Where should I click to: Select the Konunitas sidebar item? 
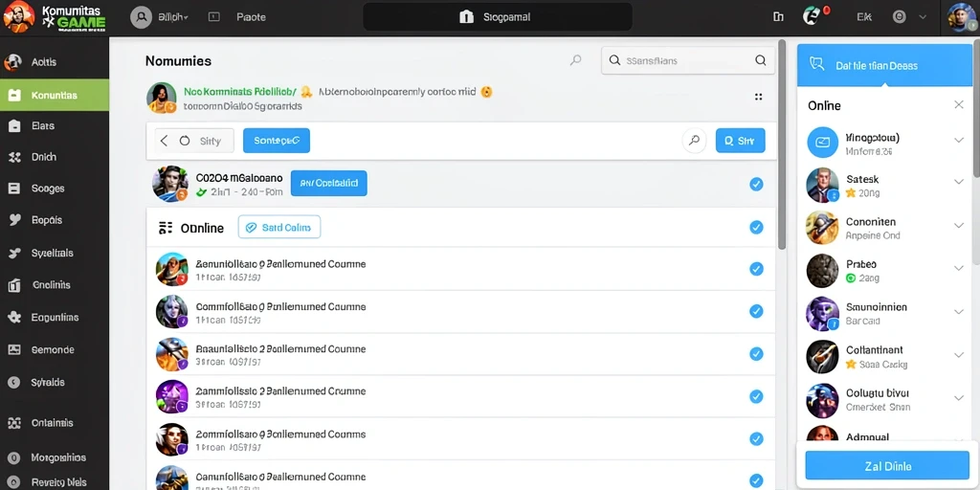pyautogui.click(x=55, y=95)
